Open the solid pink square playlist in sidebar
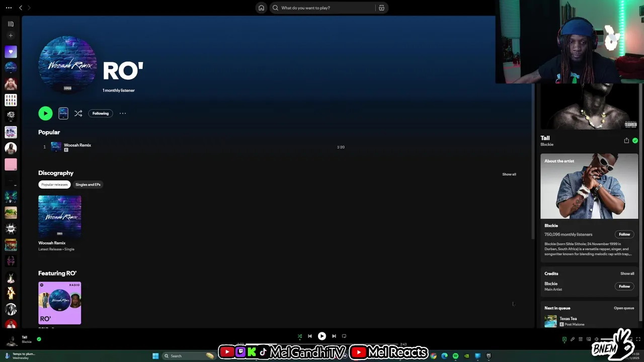644x362 pixels. [11, 164]
